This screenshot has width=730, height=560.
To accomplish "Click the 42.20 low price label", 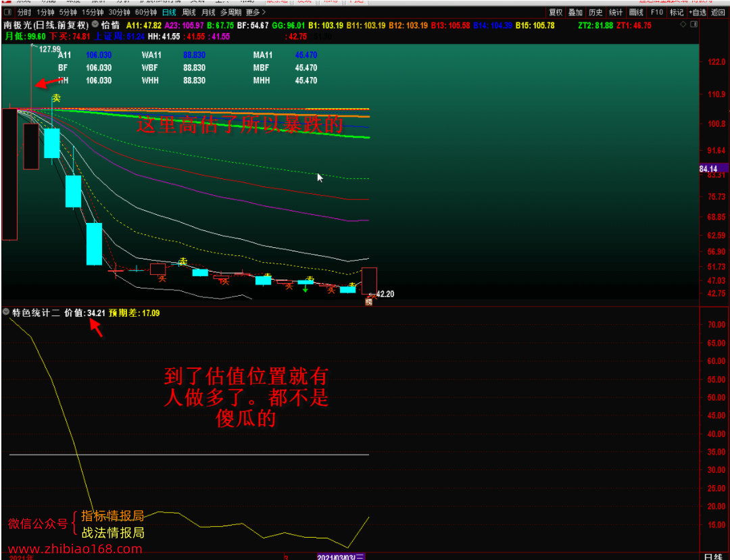I will pyautogui.click(x=385, y=294).
